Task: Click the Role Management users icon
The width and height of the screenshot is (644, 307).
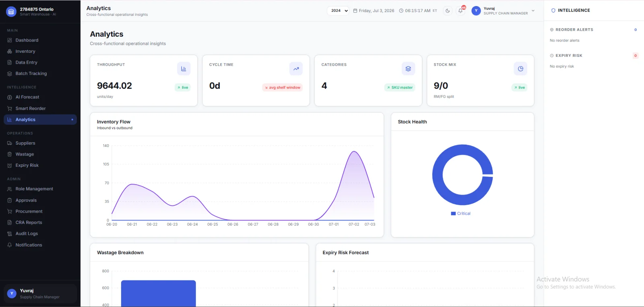Action: (10, 189)
